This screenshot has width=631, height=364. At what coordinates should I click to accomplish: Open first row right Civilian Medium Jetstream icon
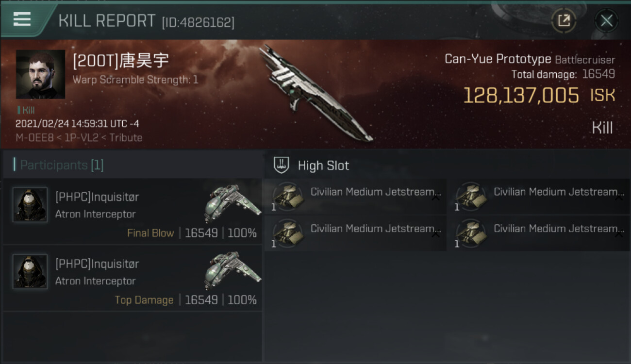(x=471, y=197)
